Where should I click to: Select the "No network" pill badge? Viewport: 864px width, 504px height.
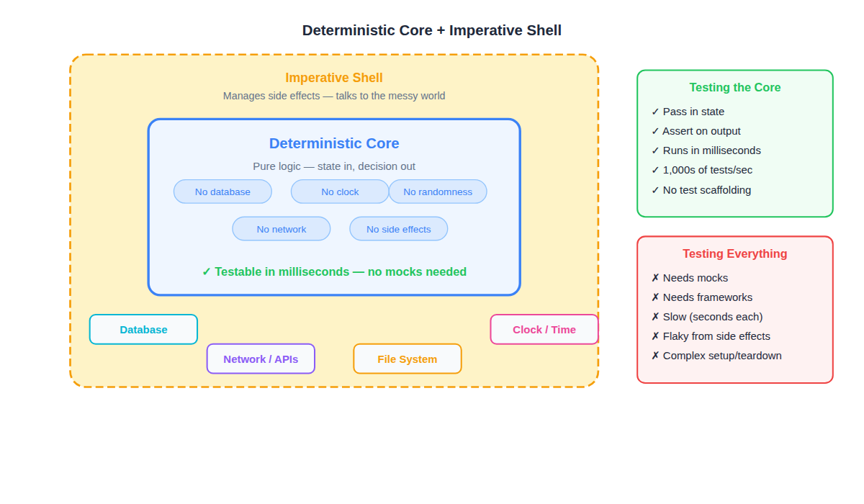tap(281, 228)
